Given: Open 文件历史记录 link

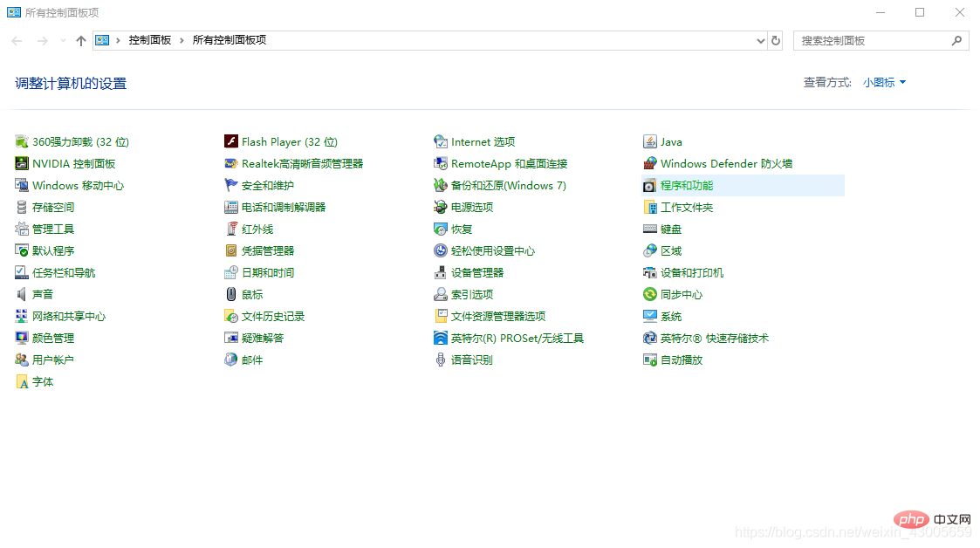Looking at the screenshot, I should pos(273,316).
